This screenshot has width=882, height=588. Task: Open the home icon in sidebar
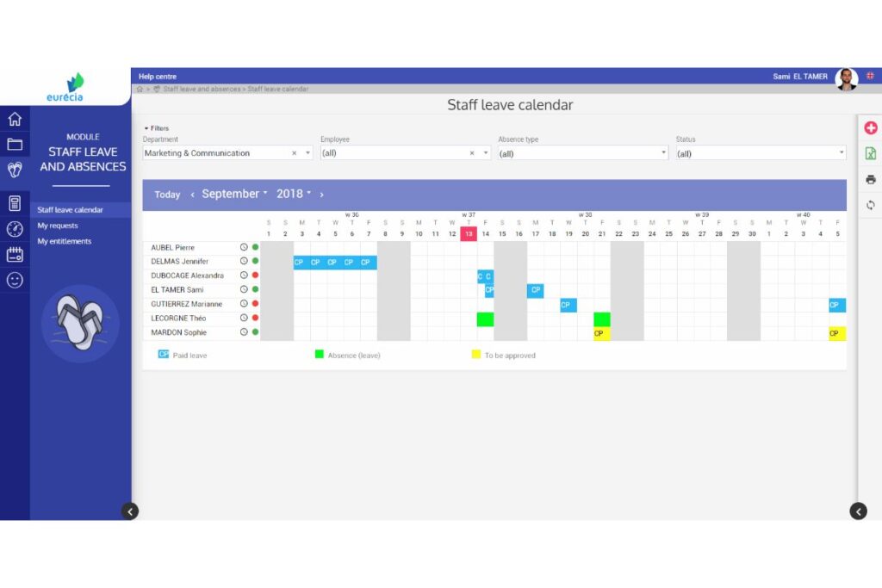(x=15, y=119)
